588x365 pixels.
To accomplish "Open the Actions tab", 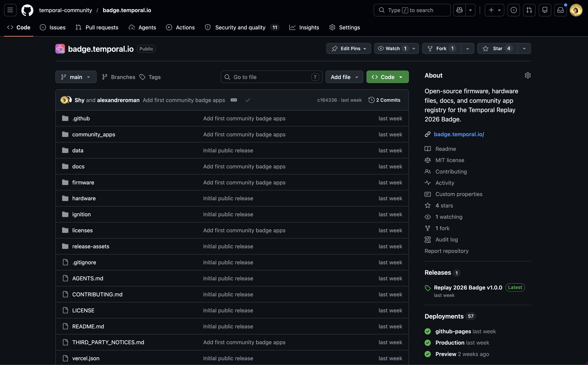I will [181, 27].
